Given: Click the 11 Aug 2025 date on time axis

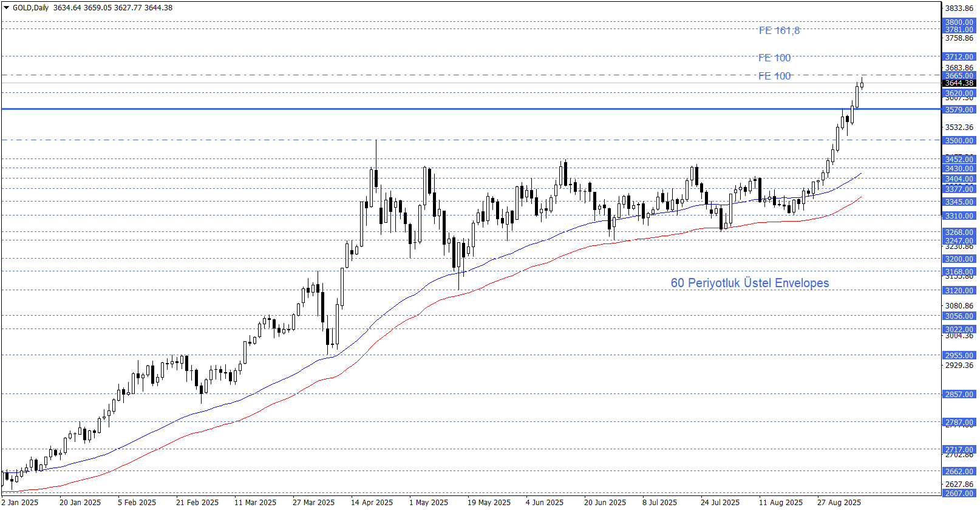Looking at the screenshot, I should click(x=781, y=503).
